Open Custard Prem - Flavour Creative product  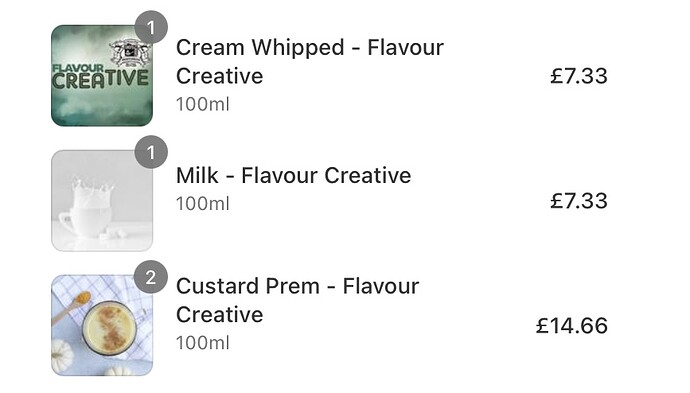[x=297, y=300]
